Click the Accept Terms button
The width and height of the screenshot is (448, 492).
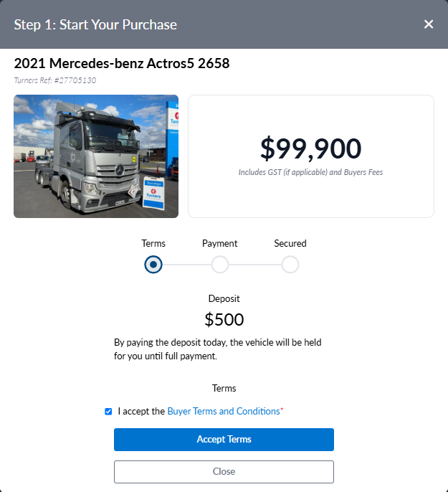point(224,439)
